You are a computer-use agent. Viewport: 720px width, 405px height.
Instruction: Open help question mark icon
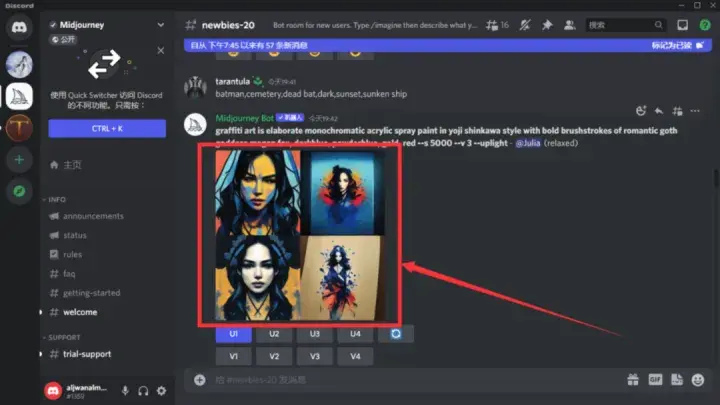coord(705,25)
